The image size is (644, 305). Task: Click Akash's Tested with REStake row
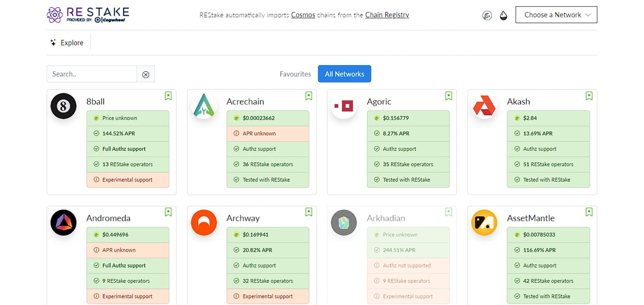[x=548, y=180]
